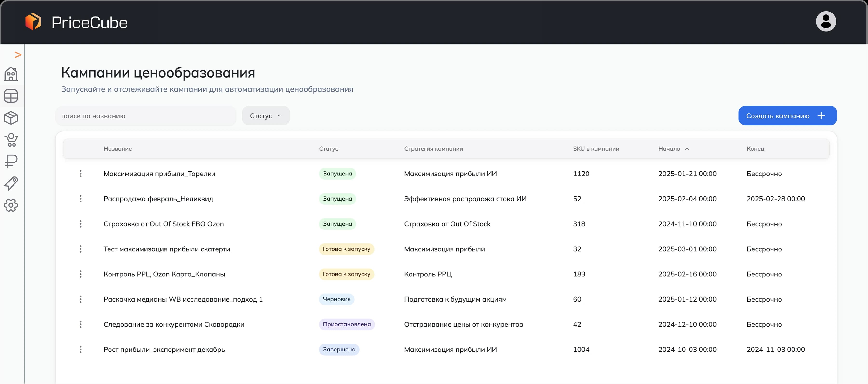
Task: Click the Стратегия кампании column header
Action: (433, 149)
